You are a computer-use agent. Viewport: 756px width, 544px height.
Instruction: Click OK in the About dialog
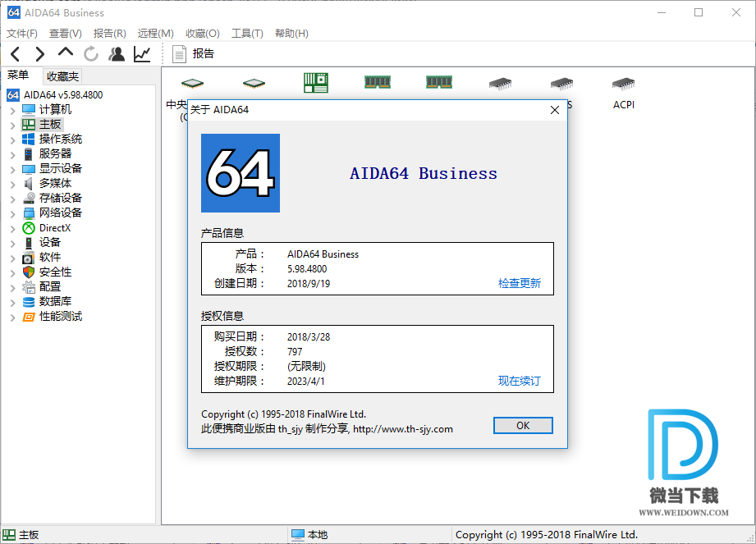coord(523,426)
